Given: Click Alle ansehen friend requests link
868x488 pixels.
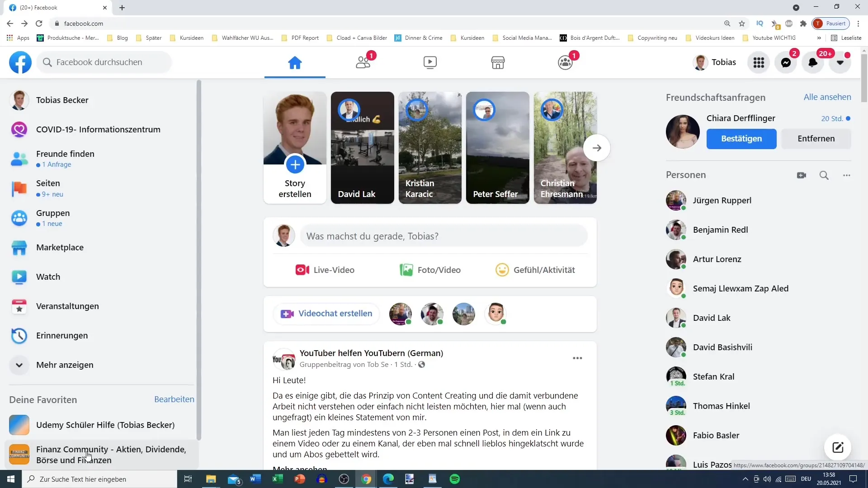Looking at the screenshot, I should 827,97.
